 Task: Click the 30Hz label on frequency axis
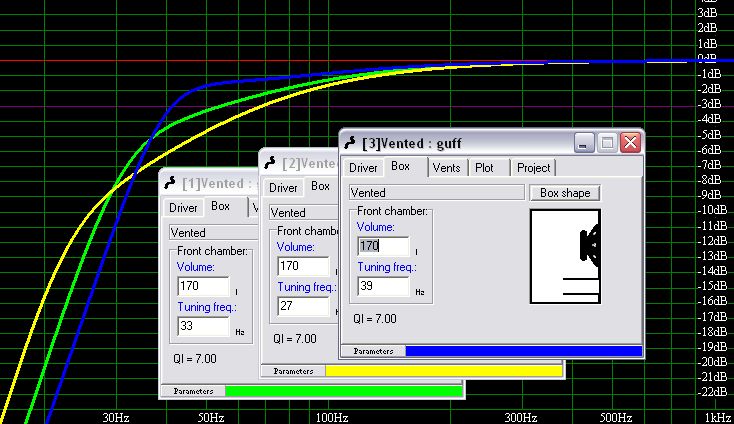(x=116, y=417)
